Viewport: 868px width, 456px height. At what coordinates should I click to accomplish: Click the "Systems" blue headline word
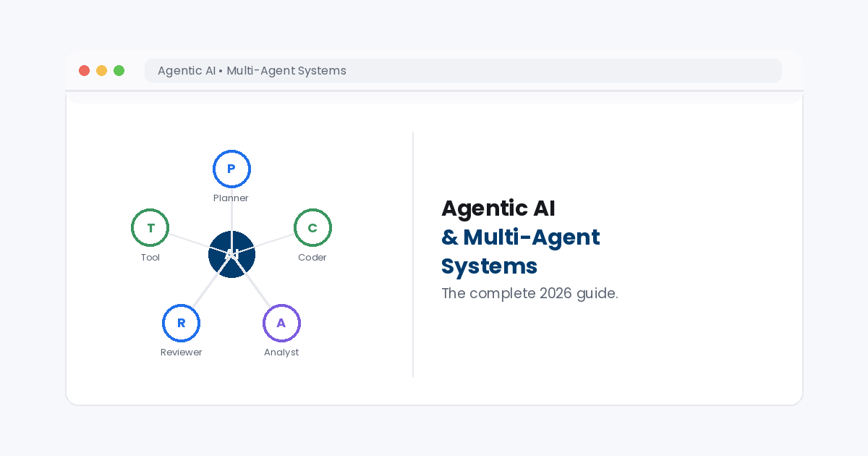click(x=489, y=266)
